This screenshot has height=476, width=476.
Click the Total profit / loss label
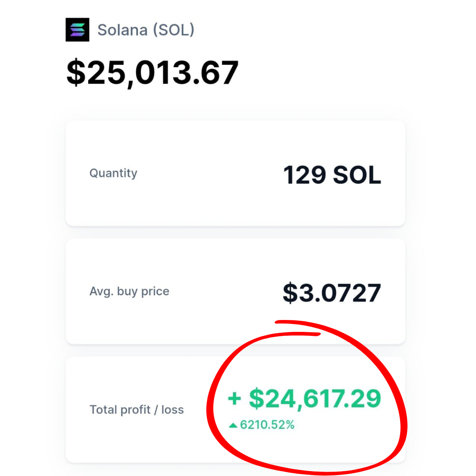coord(137,410)
